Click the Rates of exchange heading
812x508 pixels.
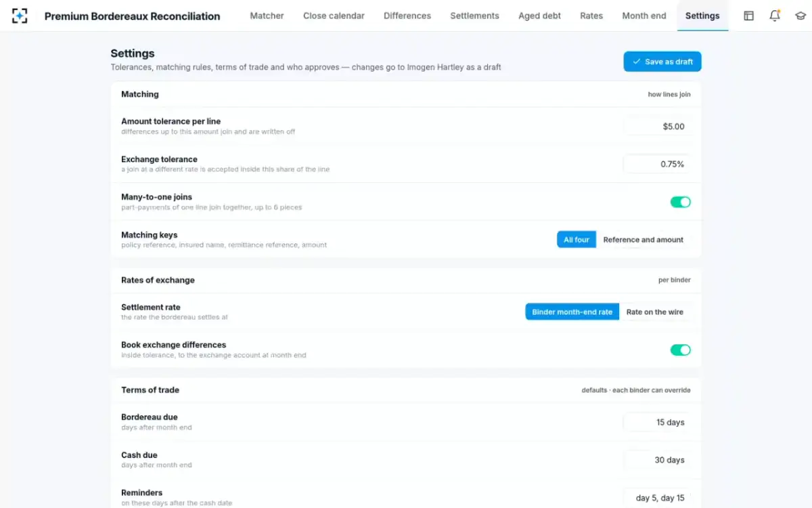tap(158, 280)
